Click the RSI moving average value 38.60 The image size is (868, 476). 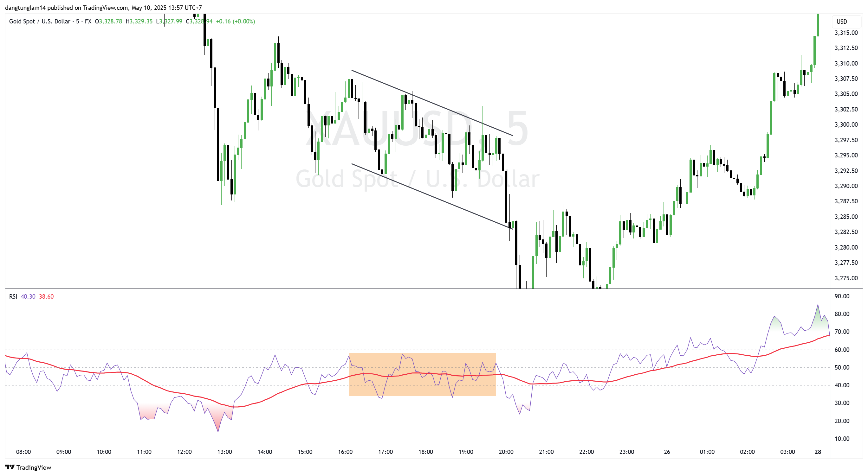tap(46, 296)
